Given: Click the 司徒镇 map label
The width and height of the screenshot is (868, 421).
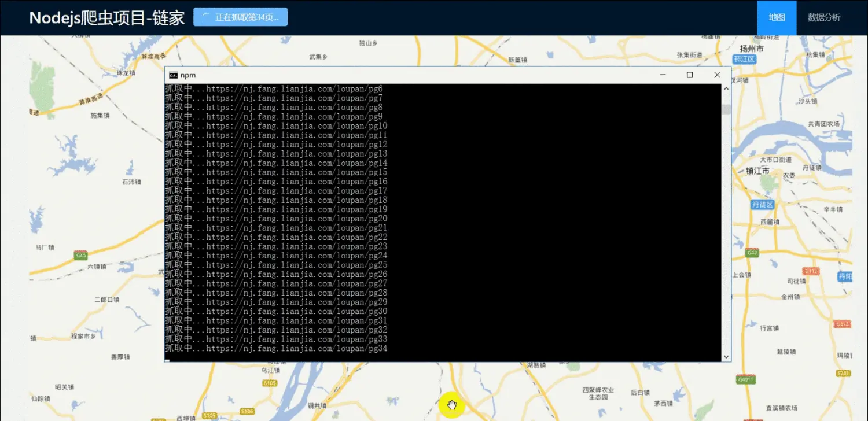Looking at the screenshot, I should pyautogui.click(x=796, y=281).
